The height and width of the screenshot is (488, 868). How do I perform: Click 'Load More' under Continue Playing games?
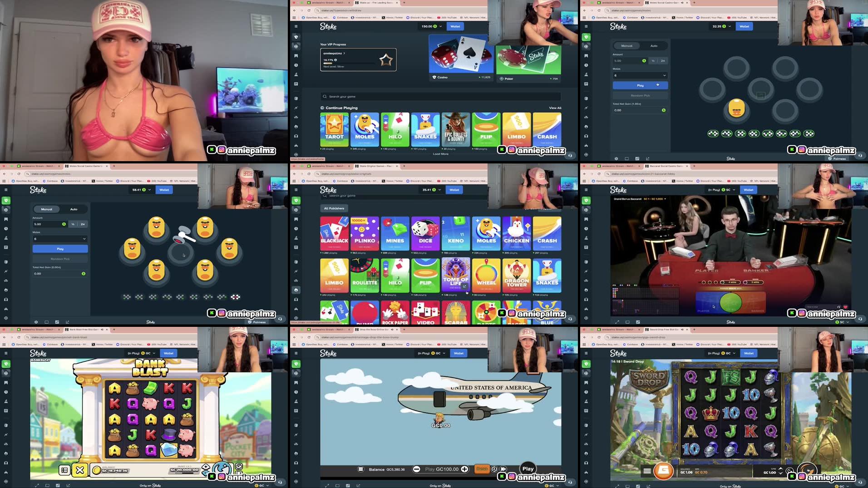[440, 154]
